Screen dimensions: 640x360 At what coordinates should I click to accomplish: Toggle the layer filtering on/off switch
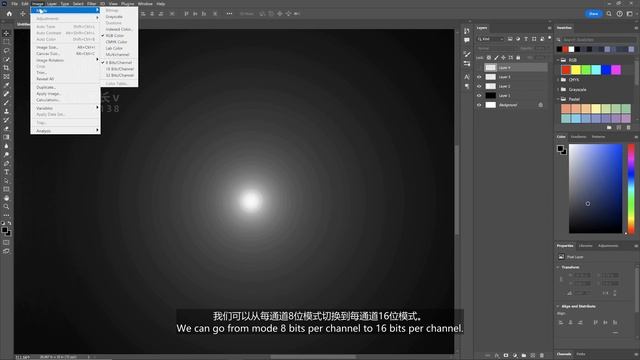pos(549,38)
